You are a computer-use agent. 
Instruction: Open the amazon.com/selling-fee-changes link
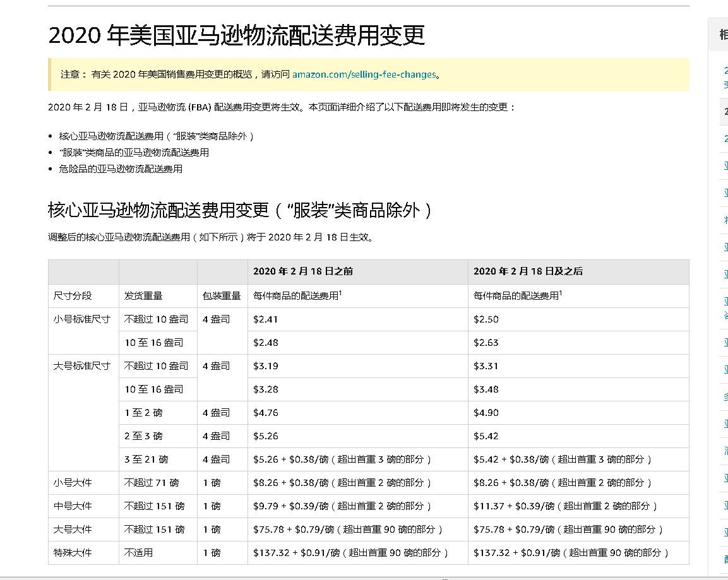[364, 74]
